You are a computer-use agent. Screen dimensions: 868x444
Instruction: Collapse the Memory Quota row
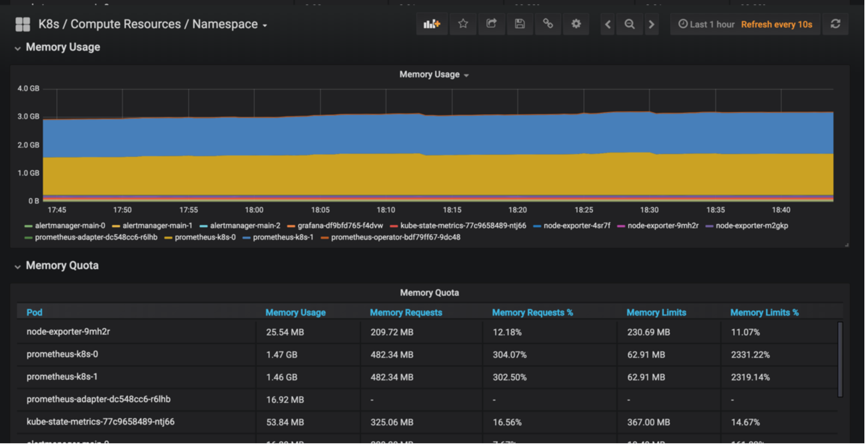[57, 266]
